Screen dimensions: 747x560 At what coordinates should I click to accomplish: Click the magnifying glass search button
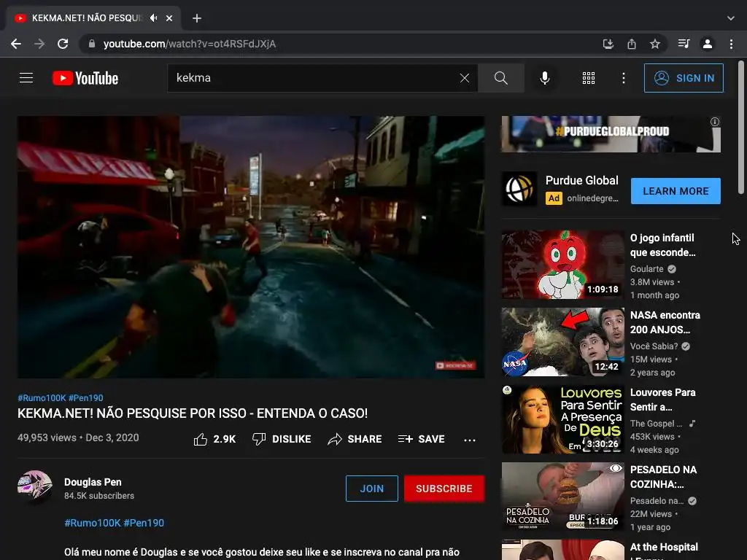500,78
